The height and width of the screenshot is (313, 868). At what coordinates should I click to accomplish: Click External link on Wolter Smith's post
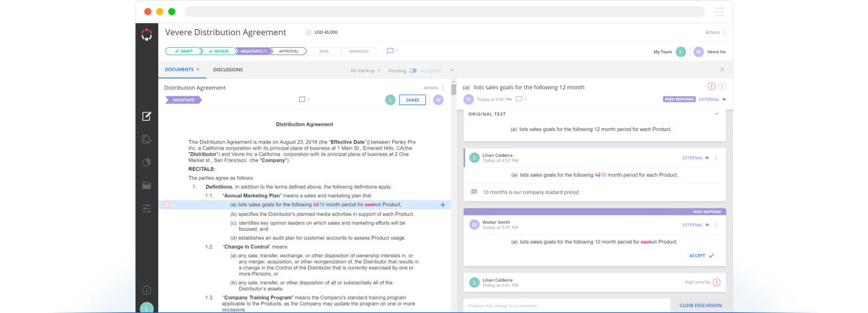pyautogui.click(x=696, y=225)
